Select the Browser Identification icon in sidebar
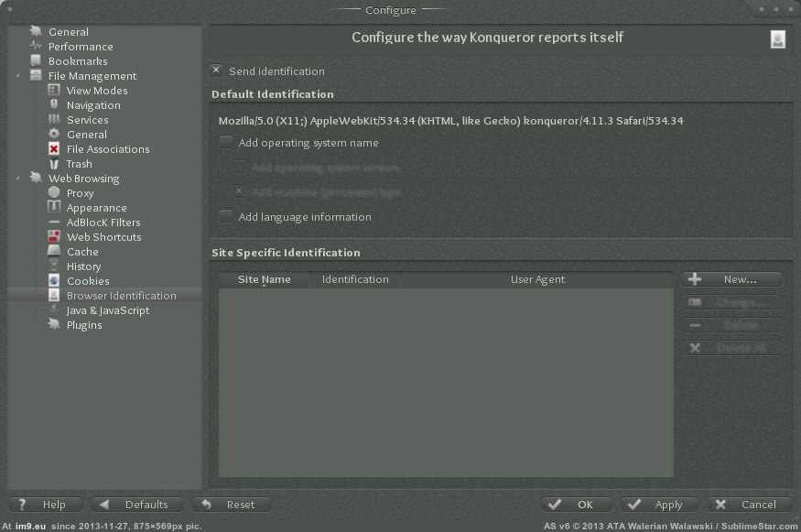This screenshot has height=532, width=801. [54, 296]
